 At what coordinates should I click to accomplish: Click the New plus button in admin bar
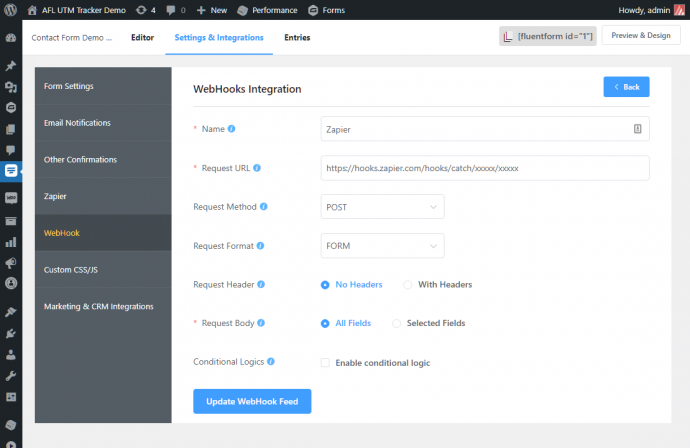(212, 10)
